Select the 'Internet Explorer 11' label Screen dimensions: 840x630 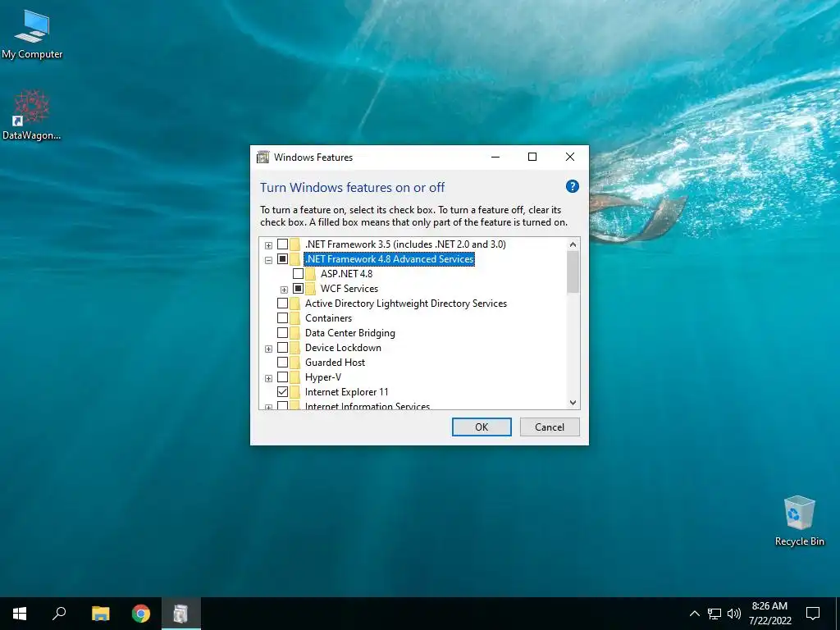(347, 392)
